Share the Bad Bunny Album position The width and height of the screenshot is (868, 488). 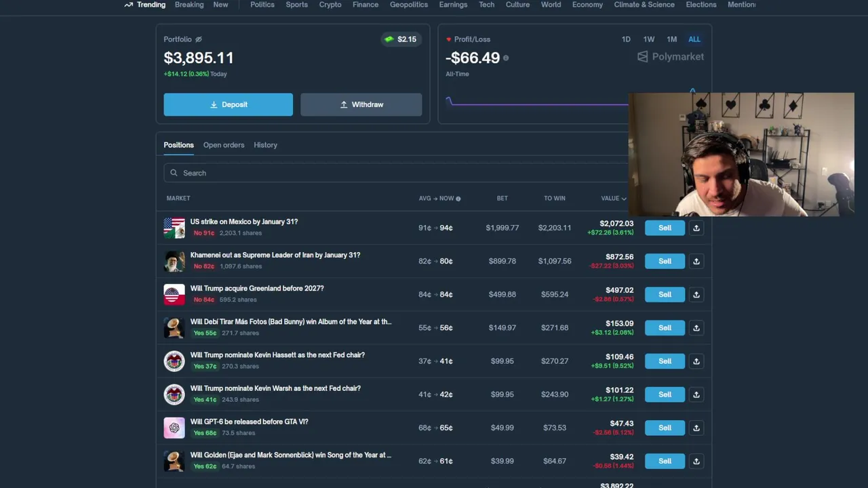coord(696,327)
